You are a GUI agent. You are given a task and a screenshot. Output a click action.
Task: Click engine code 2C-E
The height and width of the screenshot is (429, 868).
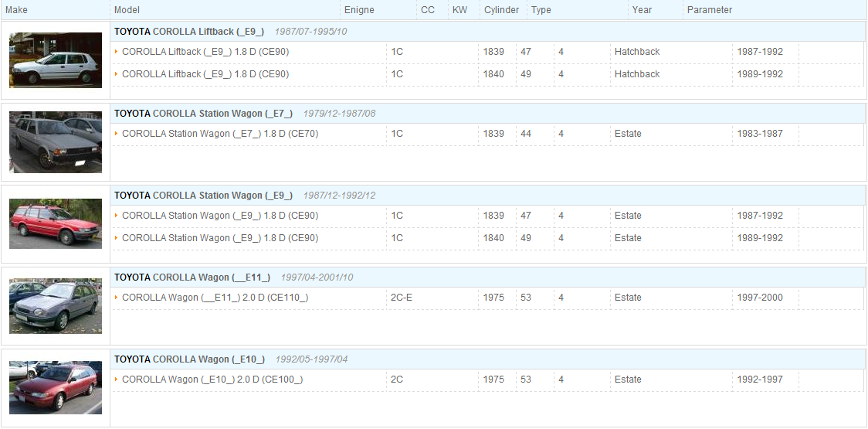tap(402, 298)
